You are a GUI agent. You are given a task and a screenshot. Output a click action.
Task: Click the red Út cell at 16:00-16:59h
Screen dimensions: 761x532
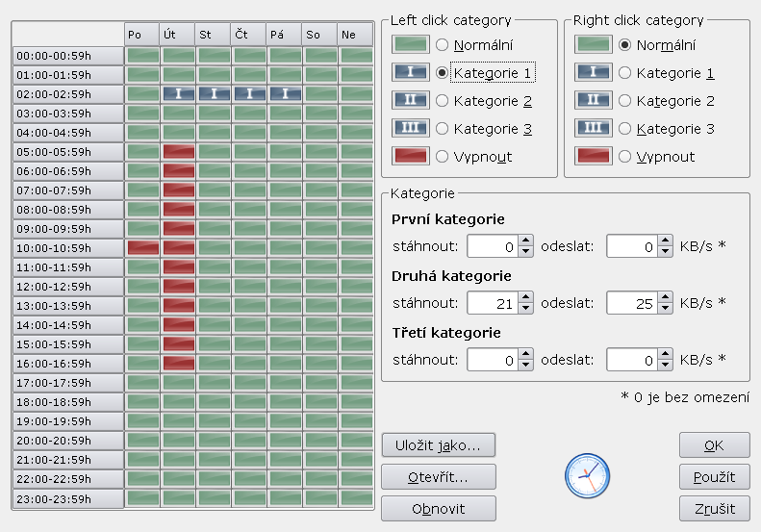(179, 364)
